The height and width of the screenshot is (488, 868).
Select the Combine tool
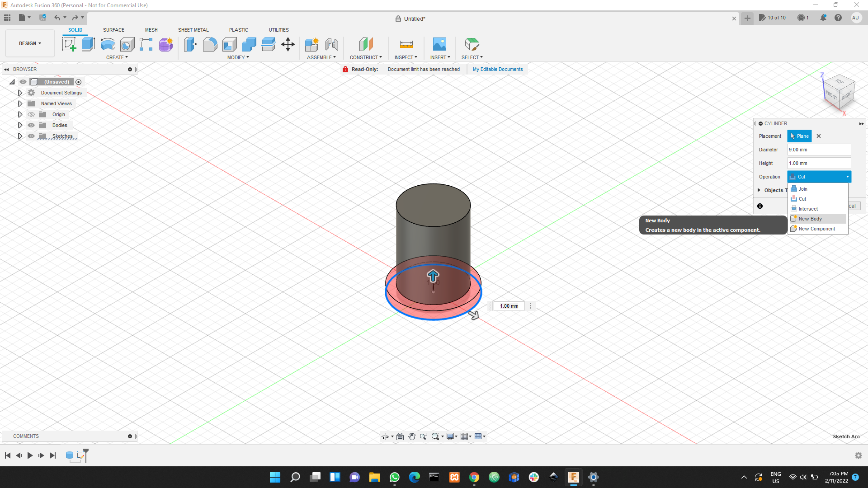coord(249,45)
